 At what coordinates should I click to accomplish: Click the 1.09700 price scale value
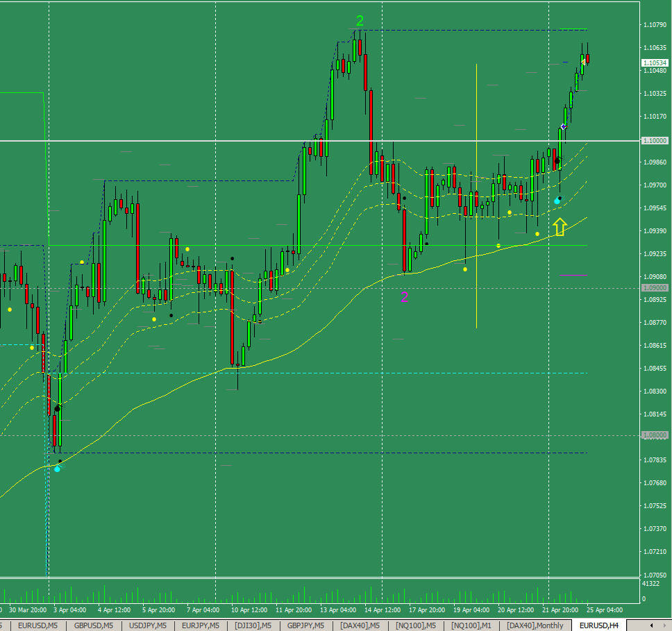tap(655, 185)
